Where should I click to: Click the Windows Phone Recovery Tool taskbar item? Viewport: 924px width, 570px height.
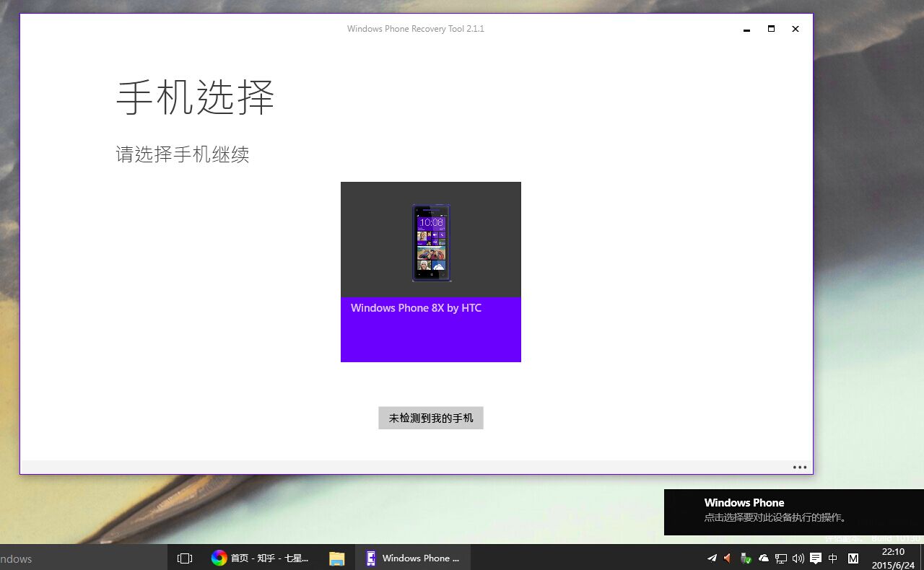tap(413, 558)
